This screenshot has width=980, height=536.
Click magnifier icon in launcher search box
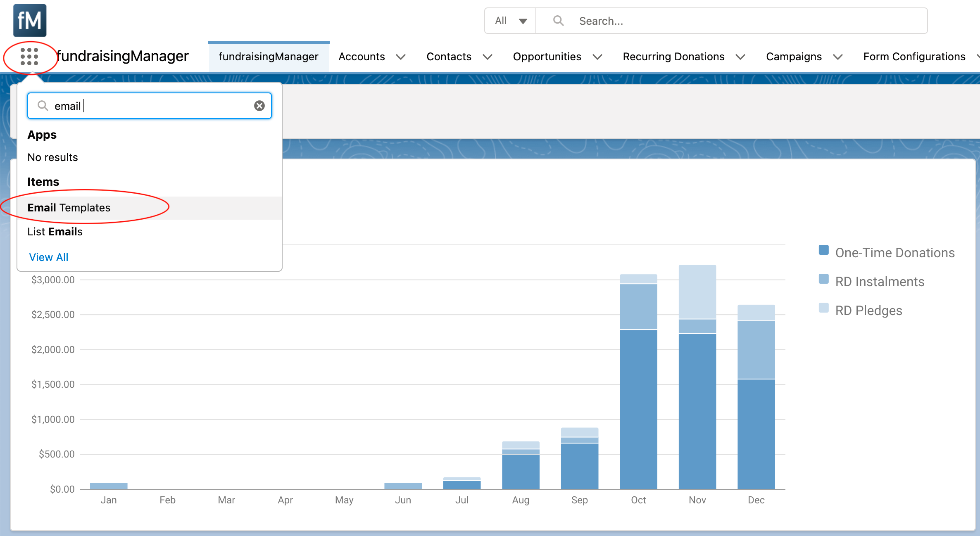(x=43, y=106)
